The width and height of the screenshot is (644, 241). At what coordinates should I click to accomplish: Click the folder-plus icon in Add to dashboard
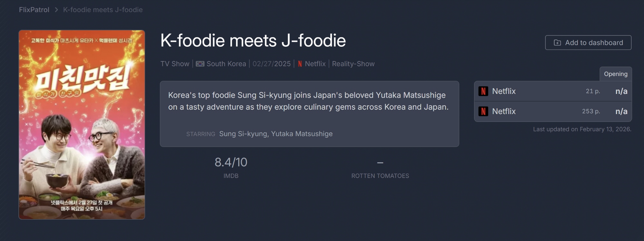point(557,43)
